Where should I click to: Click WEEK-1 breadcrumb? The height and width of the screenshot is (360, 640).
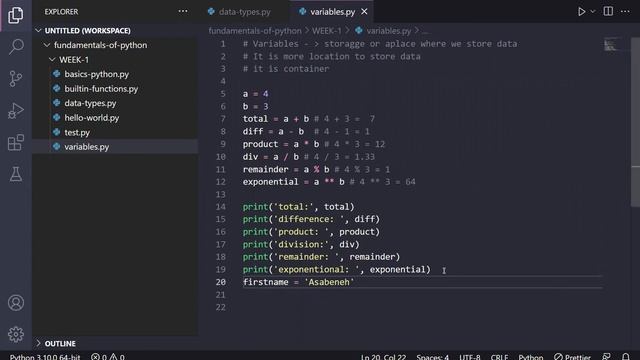pyautogui.click(x=327, y=31)
